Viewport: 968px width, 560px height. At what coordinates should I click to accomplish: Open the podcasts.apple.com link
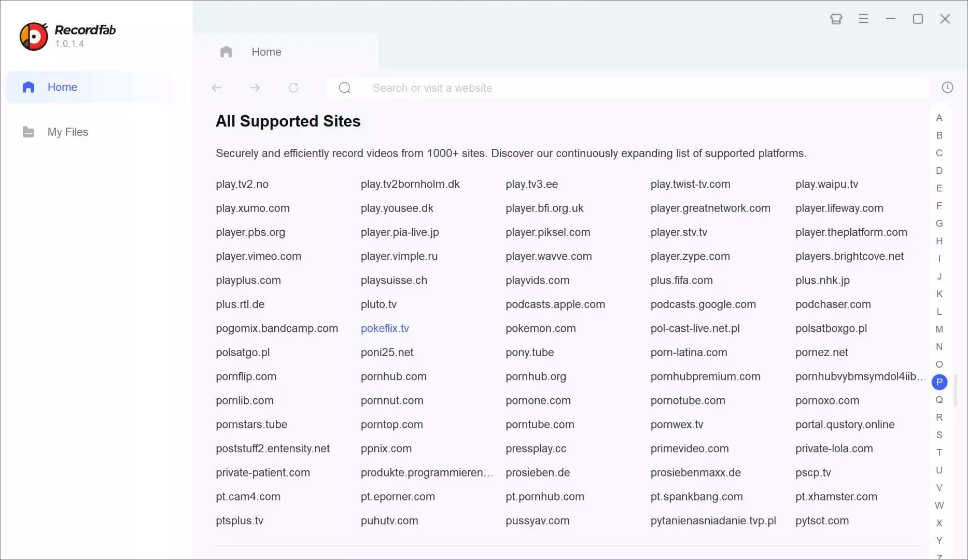pos(555,304)
